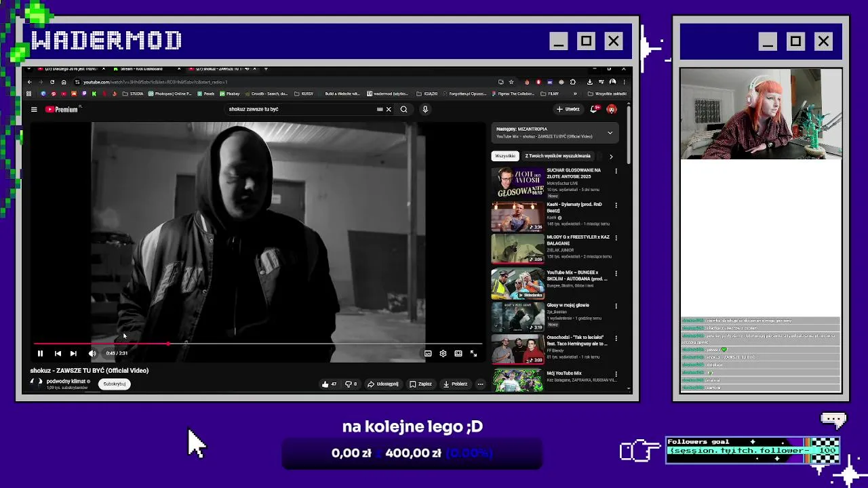Image resolution: width=868 pixels, height=488 pixels.
Task: Skip to next video in player
Action: (x=73, y=353)
